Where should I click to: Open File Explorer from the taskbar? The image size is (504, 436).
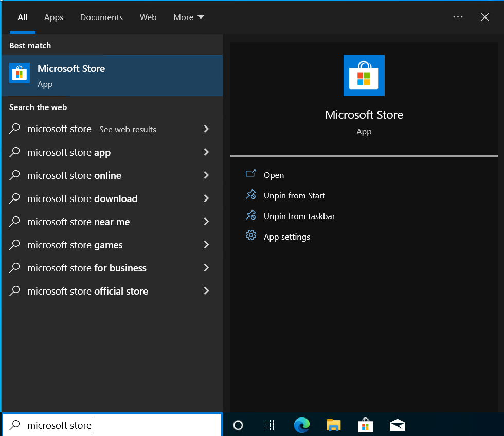pyautogui.click(x=333, y=425)
